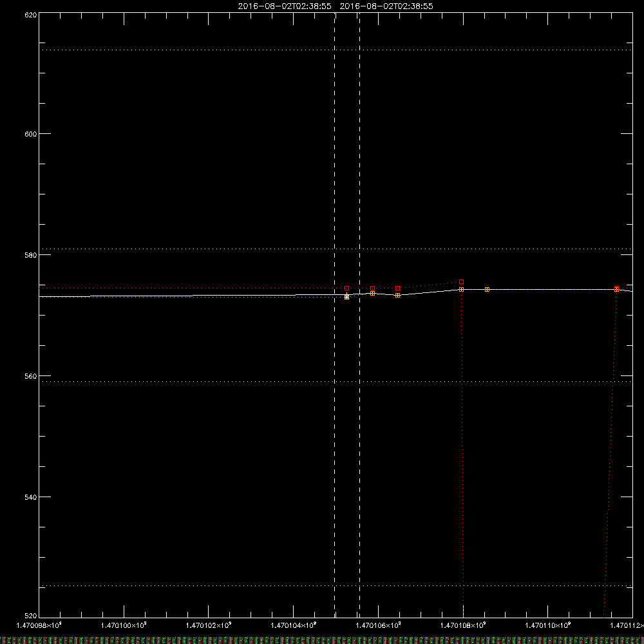The width and height of the screenshot is (644, 644).
Task: Select the y-axis value 560
Action: click(x=31, y=376)
